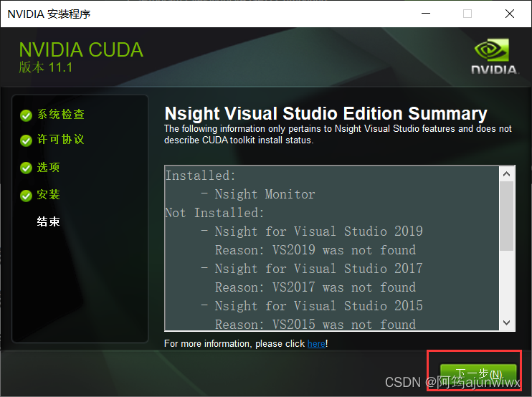The height and width of the screenshot is (397, 532).
Task: Click the 'Nsight Monitor' installed entry
Action: click(x=265, y=195)
